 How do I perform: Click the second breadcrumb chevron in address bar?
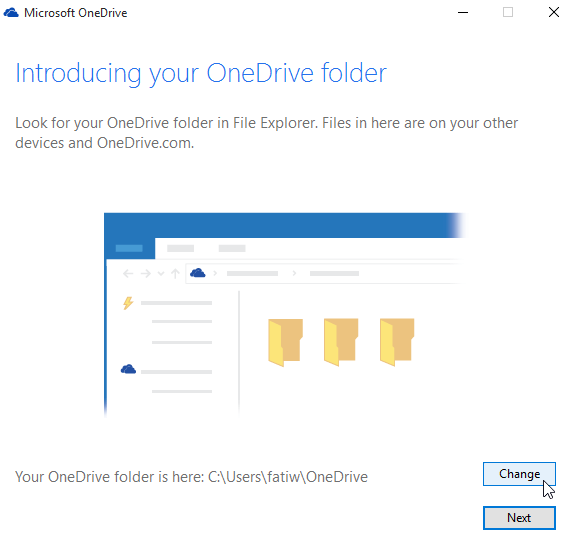coord(294,273)
